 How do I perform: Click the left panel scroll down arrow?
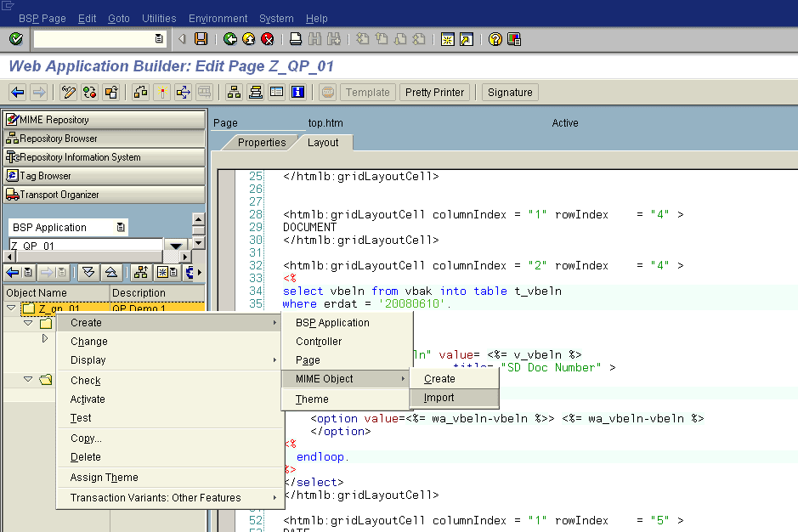(199, 242)
